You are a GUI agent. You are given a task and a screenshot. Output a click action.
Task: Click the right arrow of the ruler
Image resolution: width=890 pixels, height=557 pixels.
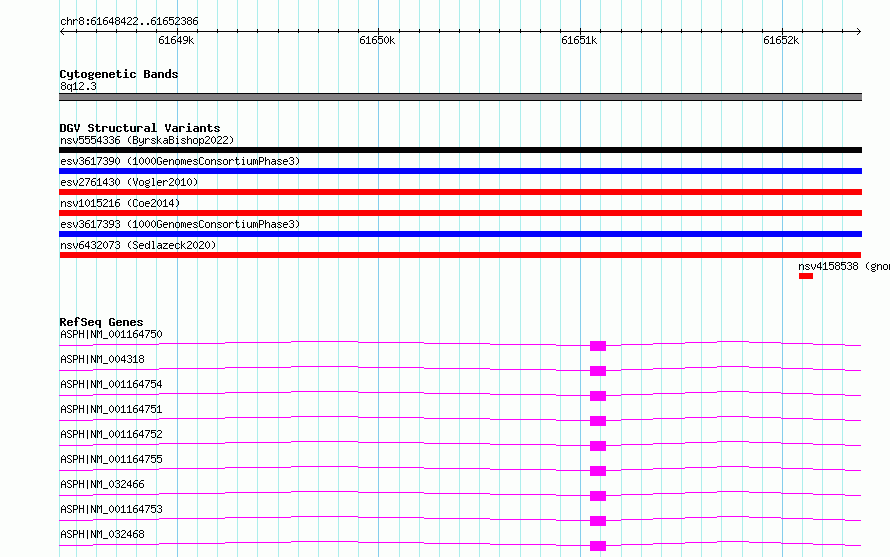pyautogui.click(x=858, y=31)
